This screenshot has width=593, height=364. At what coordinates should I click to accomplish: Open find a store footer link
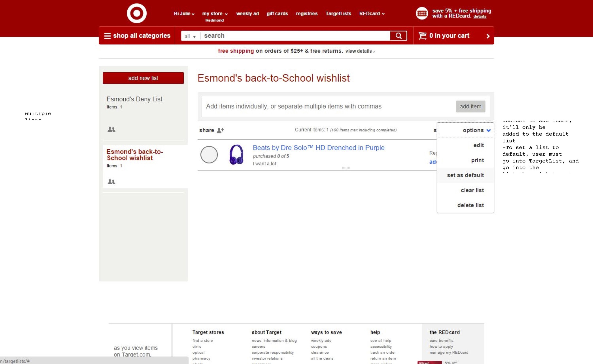(x=202, y=340)
